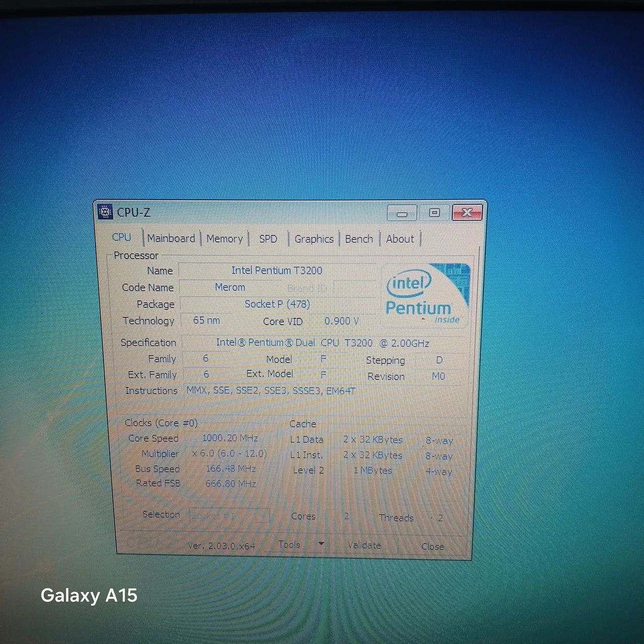This screenshot has height=644, width=644.
Task: Go to the Graphics tab
Action: [x=314, y=239]
